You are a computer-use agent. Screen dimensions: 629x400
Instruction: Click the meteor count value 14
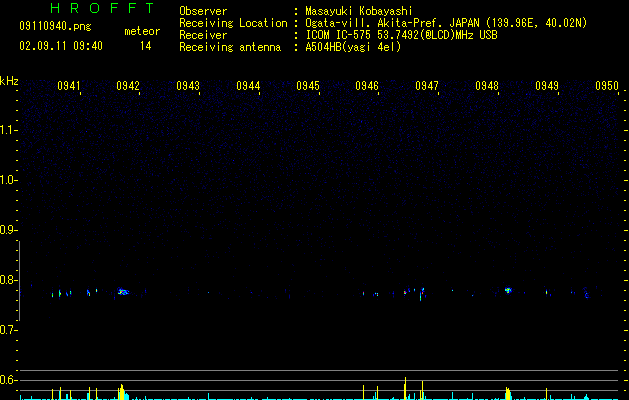click(x=146, y=46)
